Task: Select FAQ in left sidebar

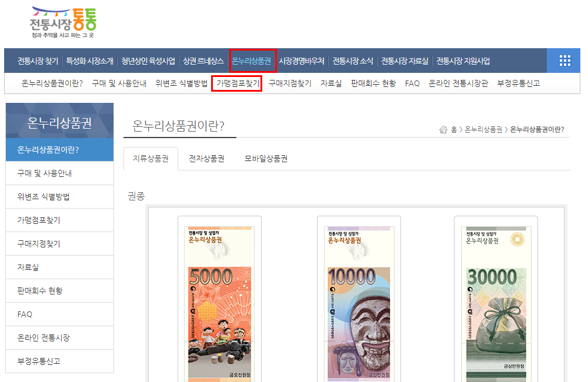Action: coord(59,314)
